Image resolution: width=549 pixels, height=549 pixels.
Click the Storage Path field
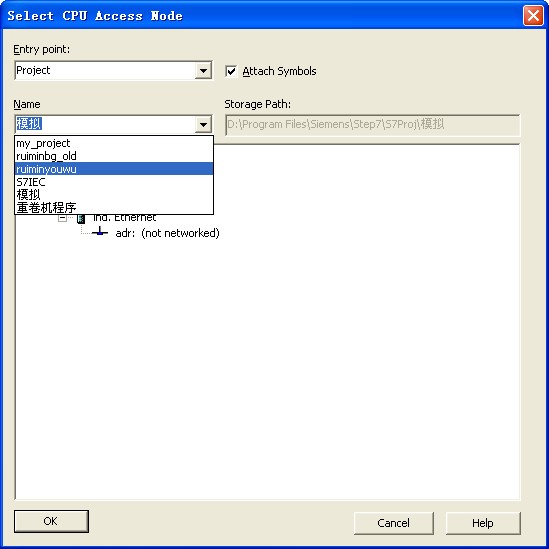click(x=373, y=125)
